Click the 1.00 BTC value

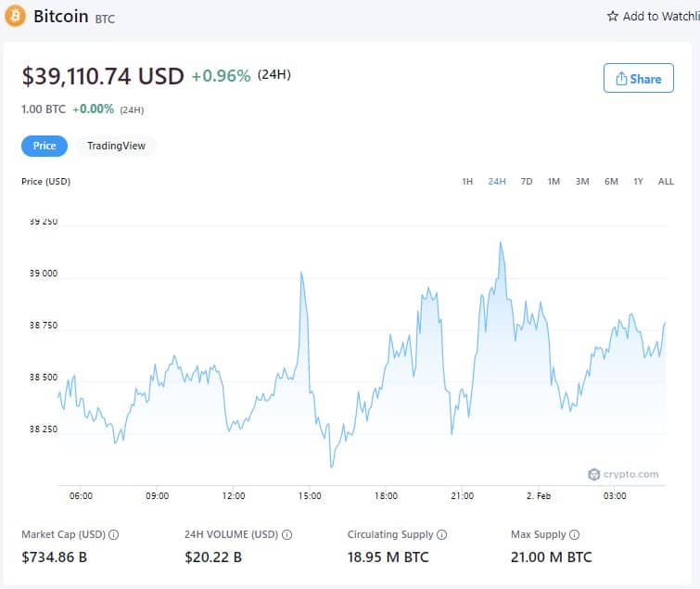(44, 109)
